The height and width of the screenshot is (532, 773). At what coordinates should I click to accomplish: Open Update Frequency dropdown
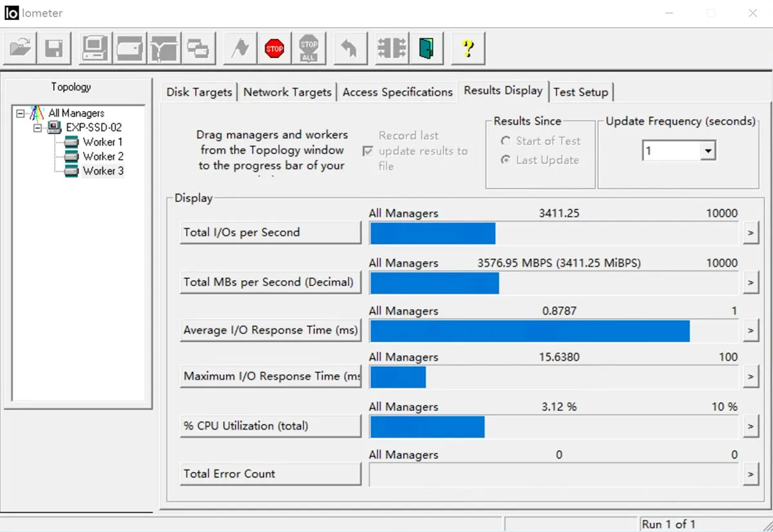pyautogui.click(x=708, y=151)
